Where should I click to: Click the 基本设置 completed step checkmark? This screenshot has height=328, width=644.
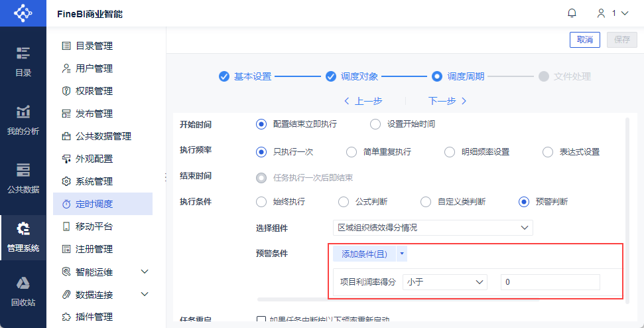[x=224, y=76]
